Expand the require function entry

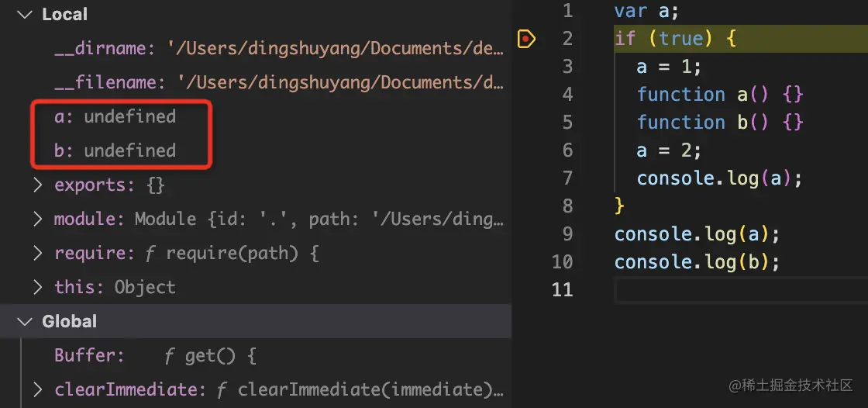point(38,253)
